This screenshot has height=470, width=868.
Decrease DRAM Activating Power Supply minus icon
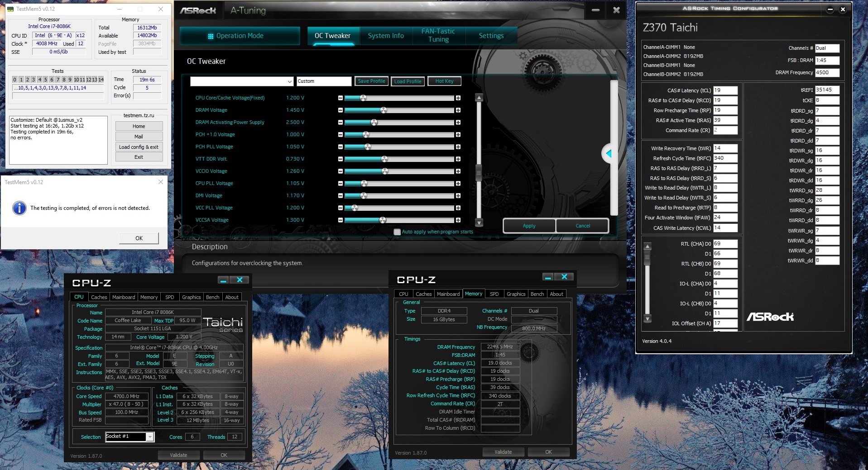point(340,122)
